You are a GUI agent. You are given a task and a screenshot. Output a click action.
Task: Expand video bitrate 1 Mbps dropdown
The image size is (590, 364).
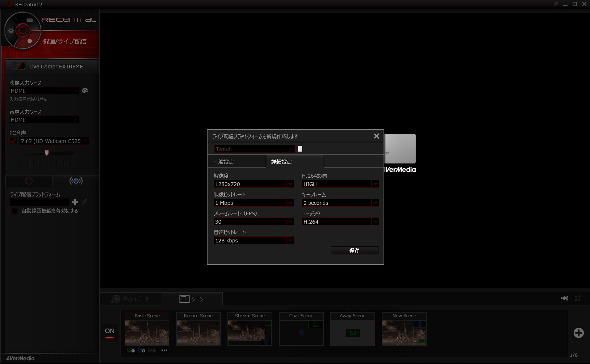click(290, 203)
